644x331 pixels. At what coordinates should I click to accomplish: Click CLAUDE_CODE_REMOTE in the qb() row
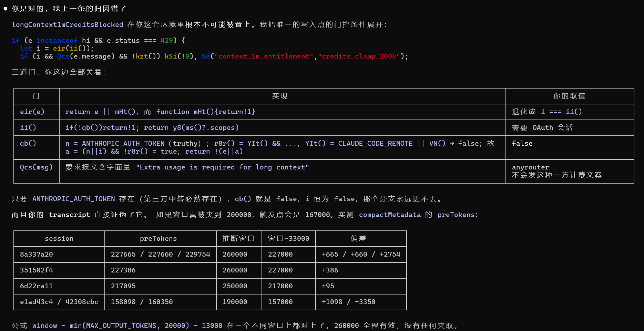tap(375, 143)
